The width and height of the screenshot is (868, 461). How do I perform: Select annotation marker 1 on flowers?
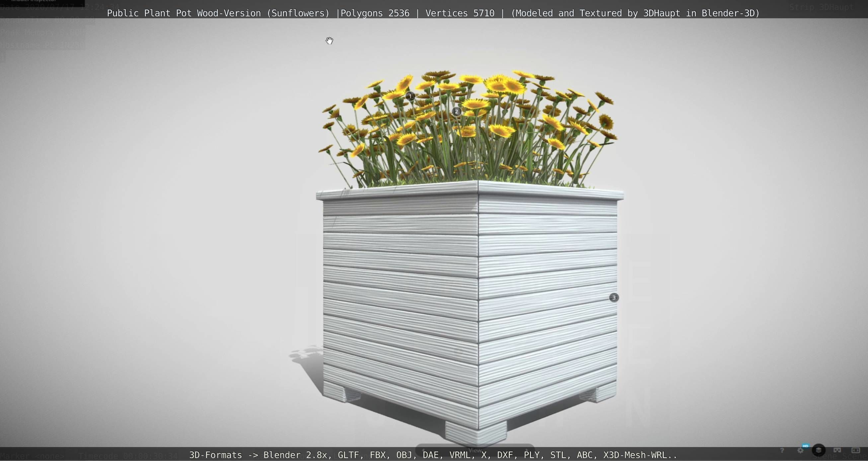tap(410, 96)
